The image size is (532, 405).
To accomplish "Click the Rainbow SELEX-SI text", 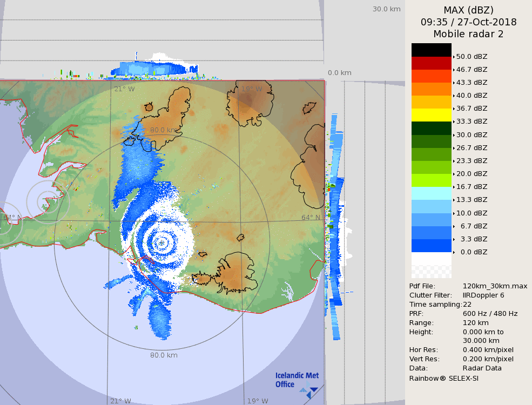I will coord(443,378).
